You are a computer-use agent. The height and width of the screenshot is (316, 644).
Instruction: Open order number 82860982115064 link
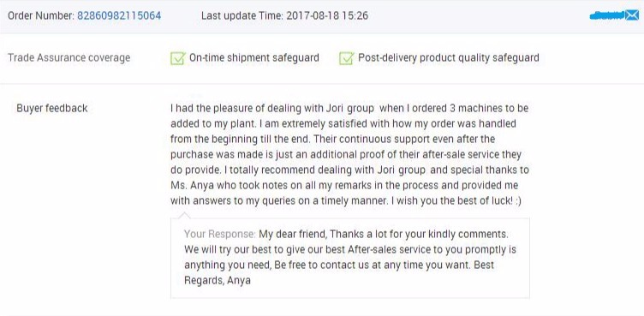[x=119, y=15]
